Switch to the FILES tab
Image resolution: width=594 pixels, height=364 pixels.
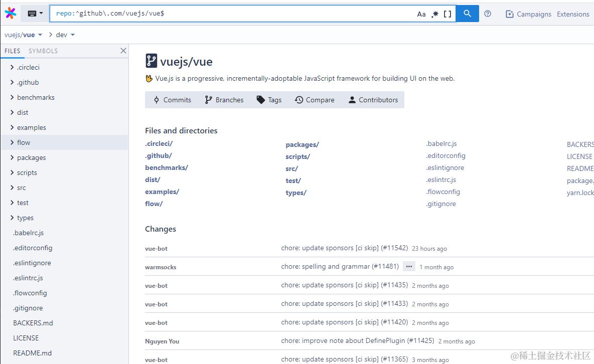13,51
